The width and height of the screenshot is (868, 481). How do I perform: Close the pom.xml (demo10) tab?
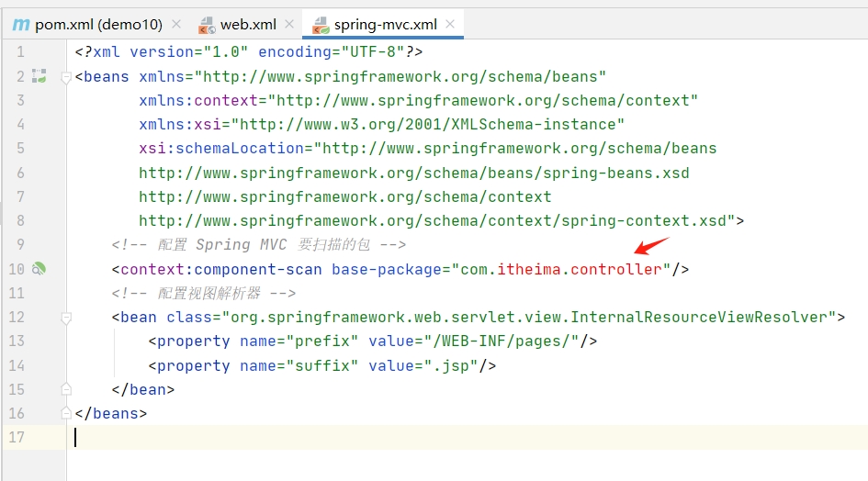176,25
